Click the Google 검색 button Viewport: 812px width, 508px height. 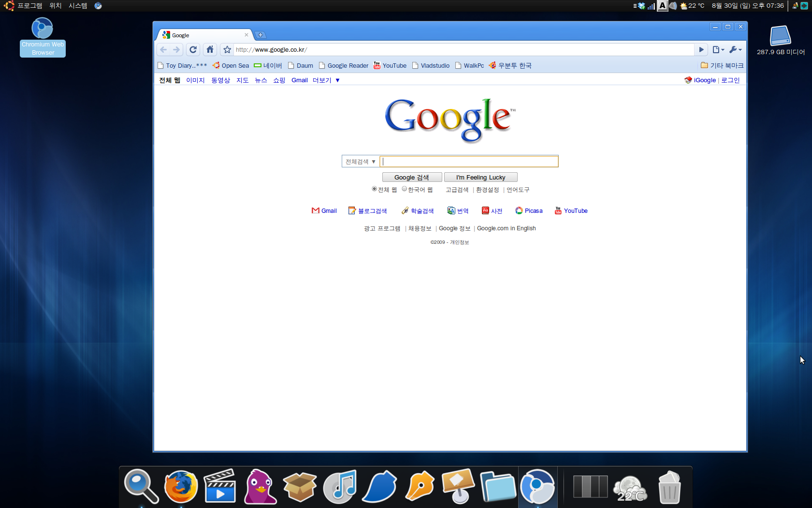tap(412, 177)
